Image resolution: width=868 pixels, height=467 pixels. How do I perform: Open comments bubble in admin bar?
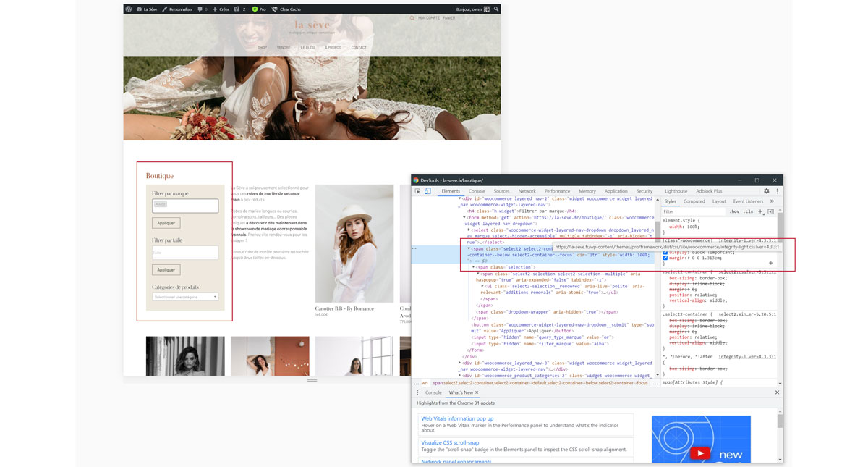202,9
